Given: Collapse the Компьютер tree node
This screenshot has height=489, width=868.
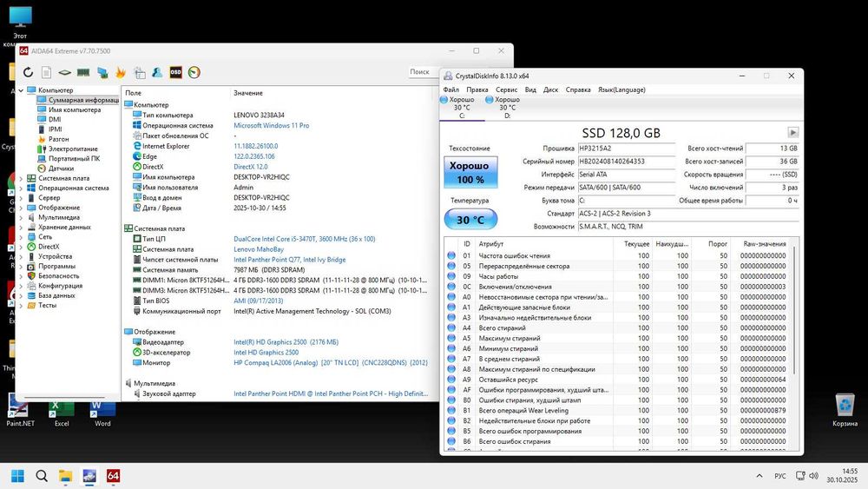Looking at the screenshot, I should [21, 90].
